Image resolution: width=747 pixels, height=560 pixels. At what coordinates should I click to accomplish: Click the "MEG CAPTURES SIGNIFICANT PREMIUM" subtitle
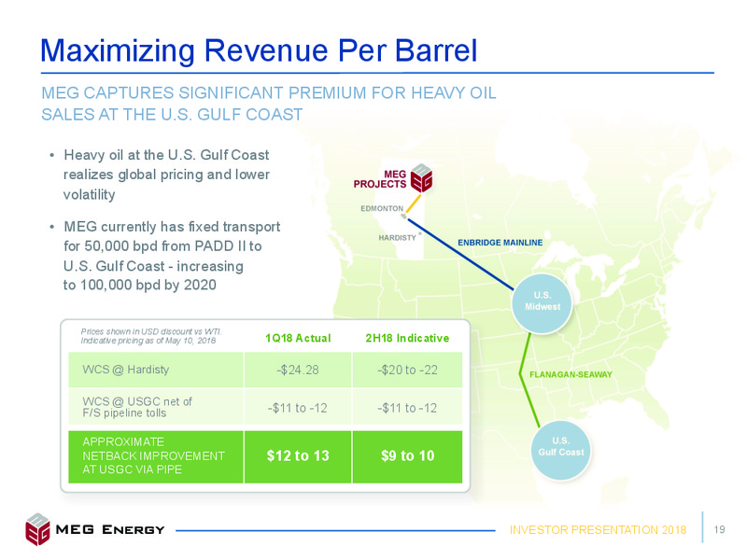click(269, 104)
